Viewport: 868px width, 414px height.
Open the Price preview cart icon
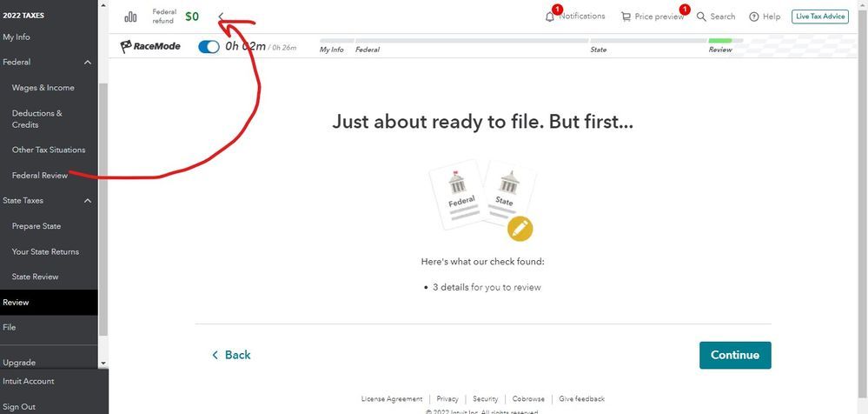point(626,17)
